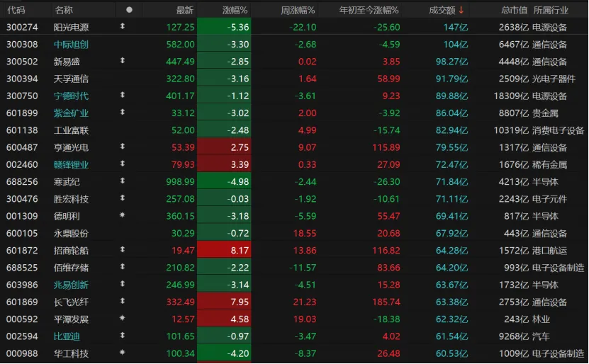Viewport: 589px width, 364px height.
Task: Open the stock named 紫金矿业
Action: point(72,113)
